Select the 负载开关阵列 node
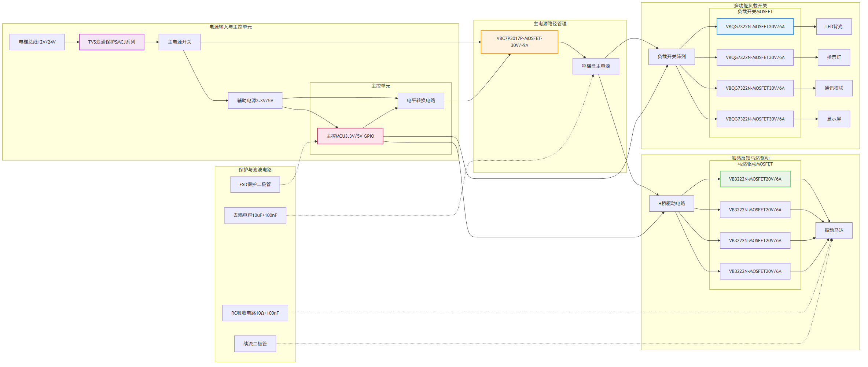This screenshot has height=367, width=868. pyautogui.click(x=672, y=57)
